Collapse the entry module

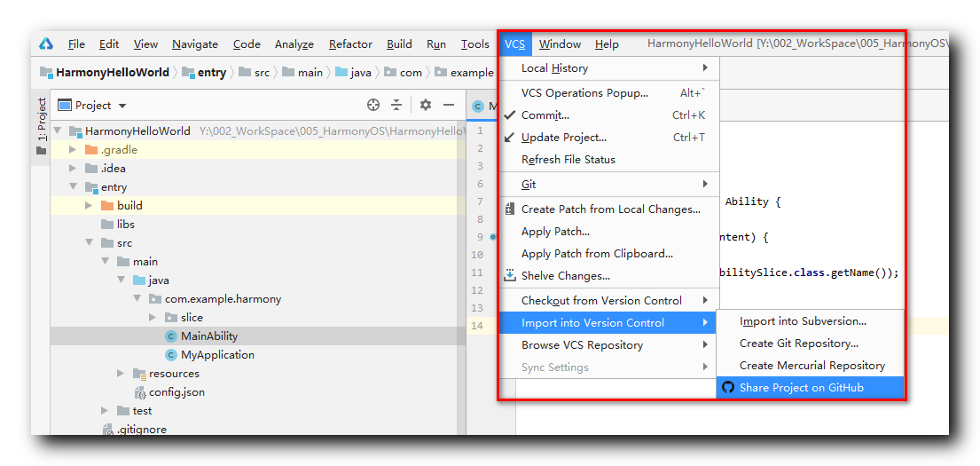(x=73, y=187)
